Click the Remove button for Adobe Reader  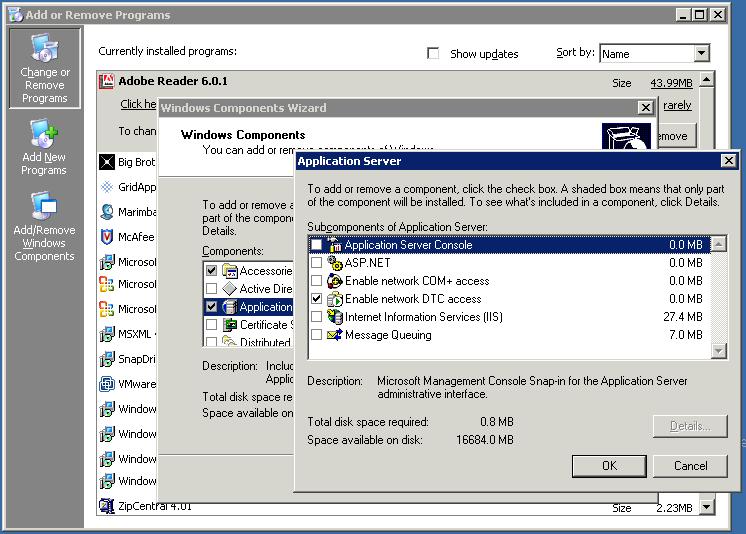point(677,136)
